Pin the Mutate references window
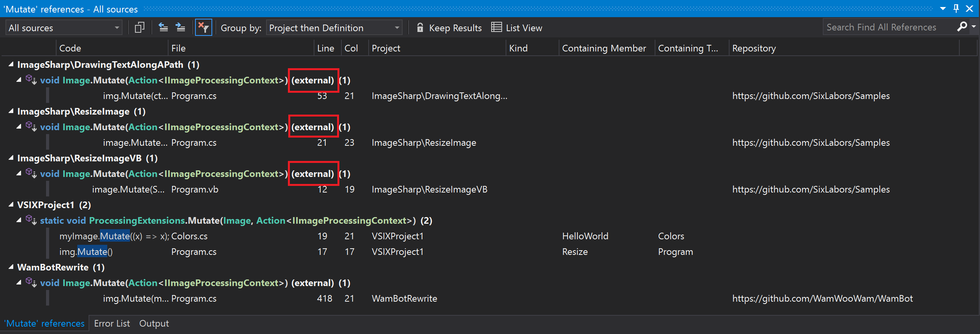 pyautogui.click(x=956, y=9)
